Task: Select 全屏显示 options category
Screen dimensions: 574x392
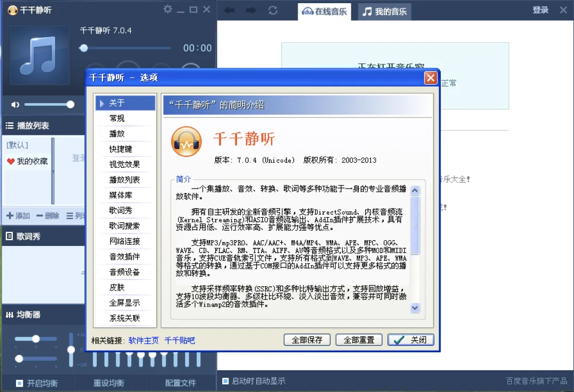Action: click(x=125, y=303)
